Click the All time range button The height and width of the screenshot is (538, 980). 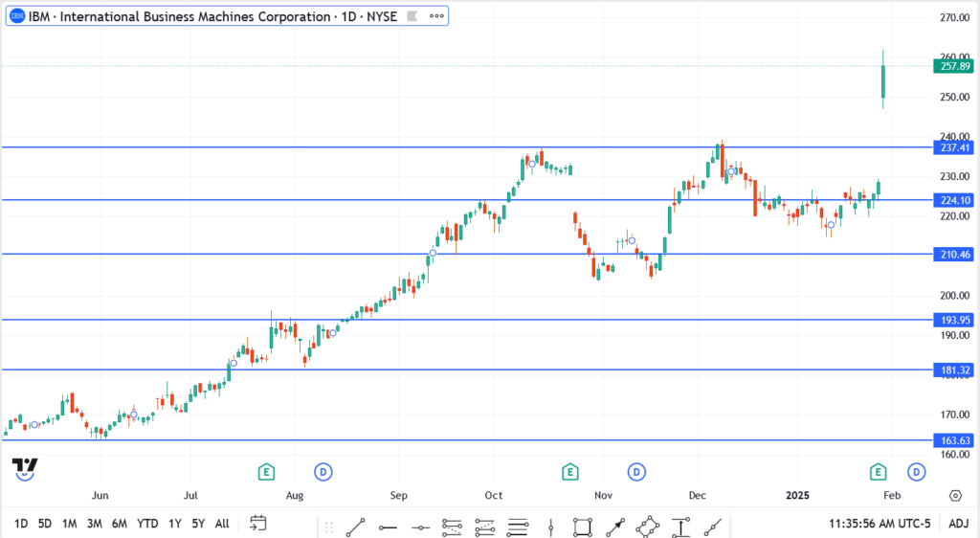point(222,524)
